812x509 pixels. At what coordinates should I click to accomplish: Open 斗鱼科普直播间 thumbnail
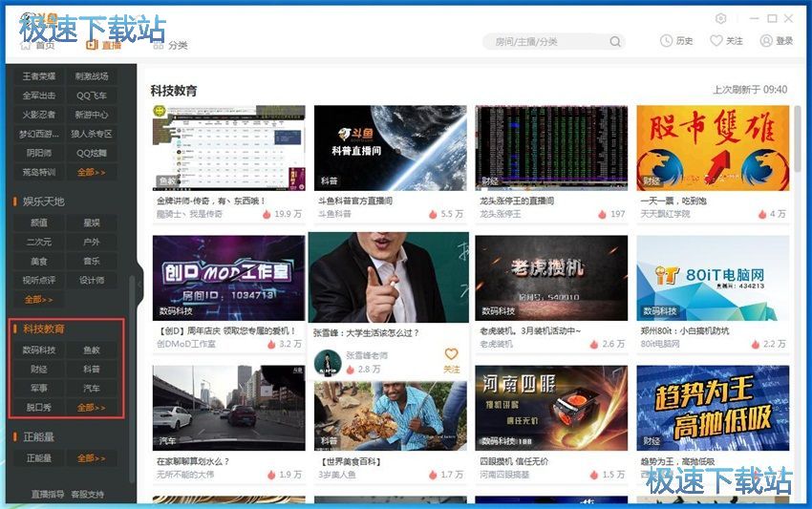(390, 148)
